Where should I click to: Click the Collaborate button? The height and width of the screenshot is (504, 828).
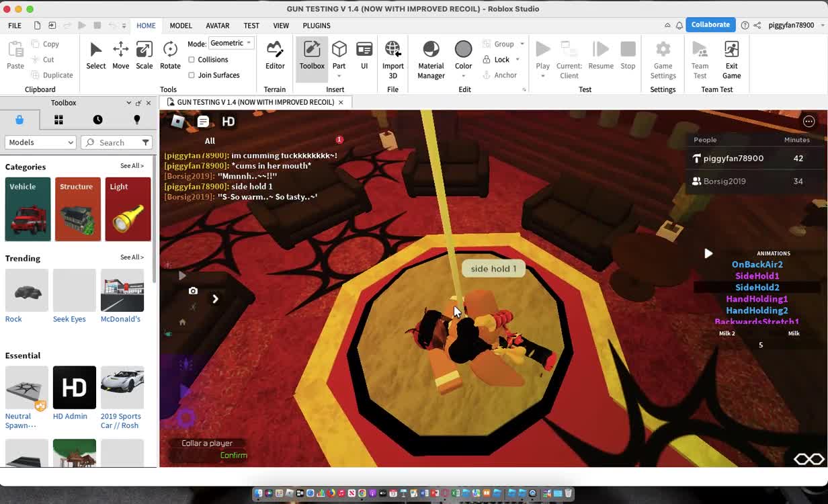pos(710,25)
